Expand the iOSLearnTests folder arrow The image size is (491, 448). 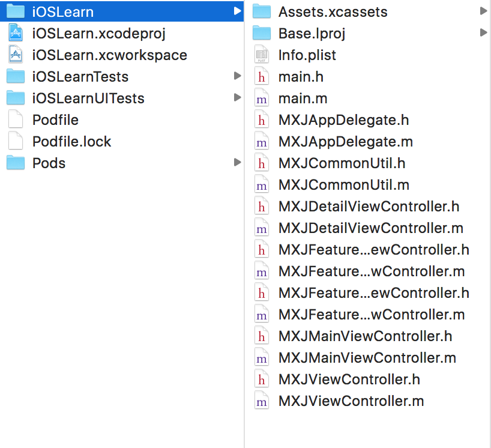pos(238,76)
